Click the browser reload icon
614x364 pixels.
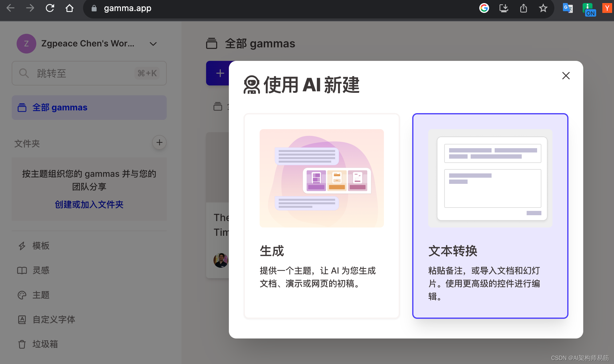[50, 8]
